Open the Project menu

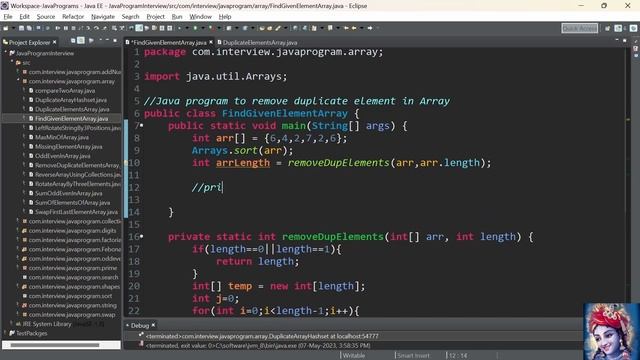pyautogui.click(x=155, y=17)
